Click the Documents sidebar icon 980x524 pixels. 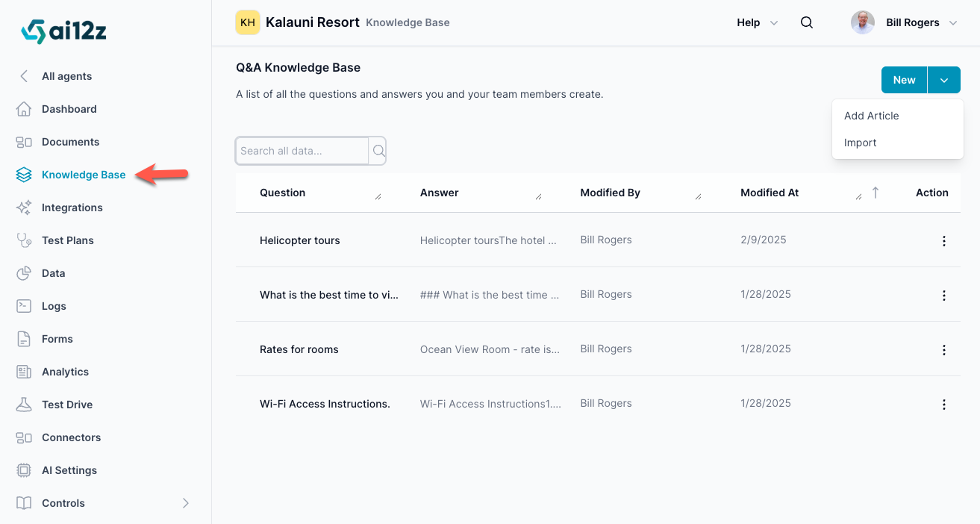tap(24, 142)
